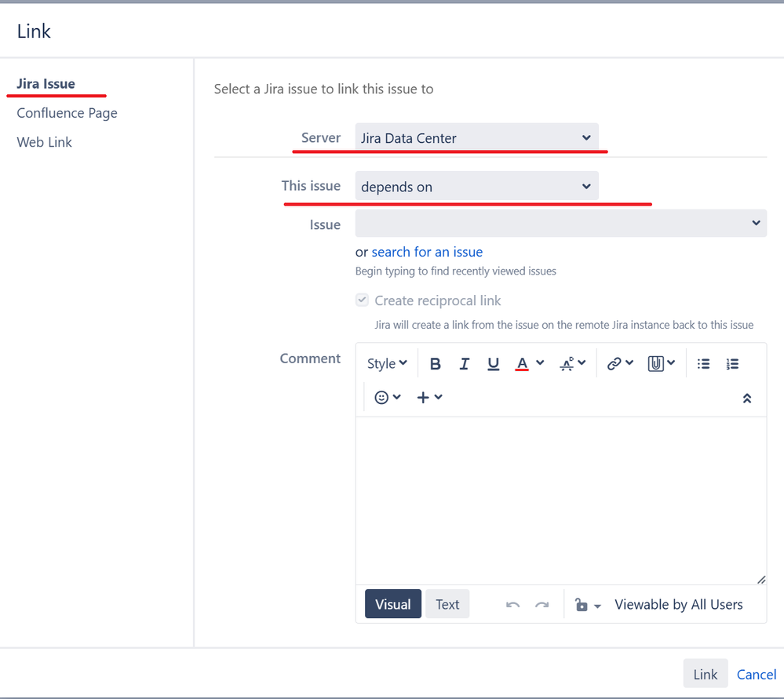Select the Jira Issue link type
Viewport: 784px width, 699px height.
coord(46,83)
